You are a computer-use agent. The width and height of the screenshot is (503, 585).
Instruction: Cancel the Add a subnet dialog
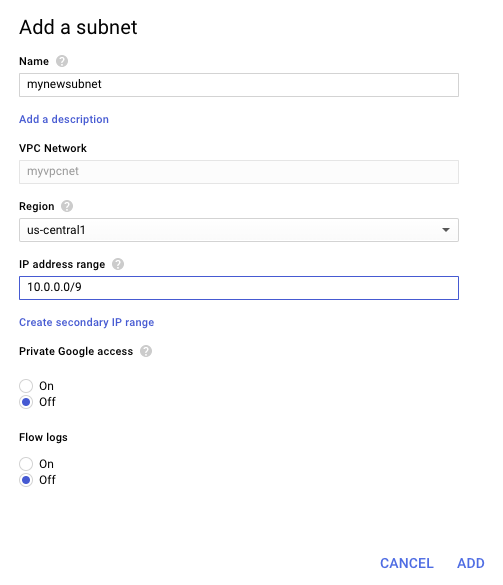[407, 563]
